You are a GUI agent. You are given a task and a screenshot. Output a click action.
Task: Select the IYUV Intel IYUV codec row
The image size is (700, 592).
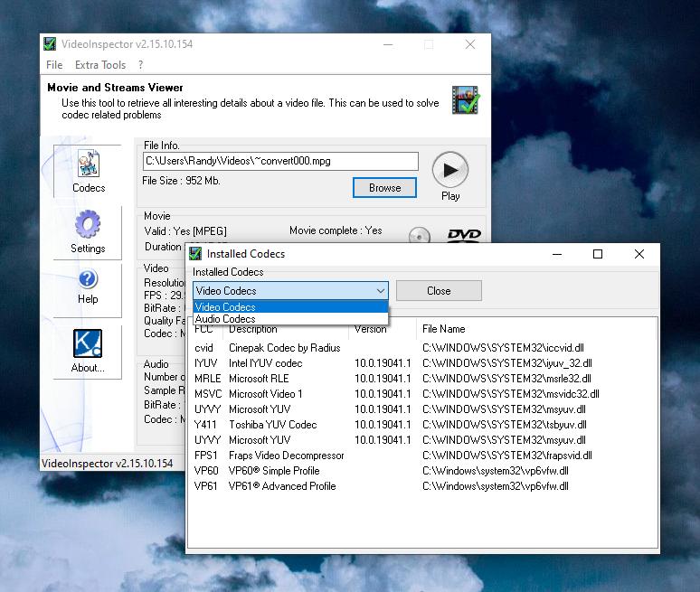[422, 363]
